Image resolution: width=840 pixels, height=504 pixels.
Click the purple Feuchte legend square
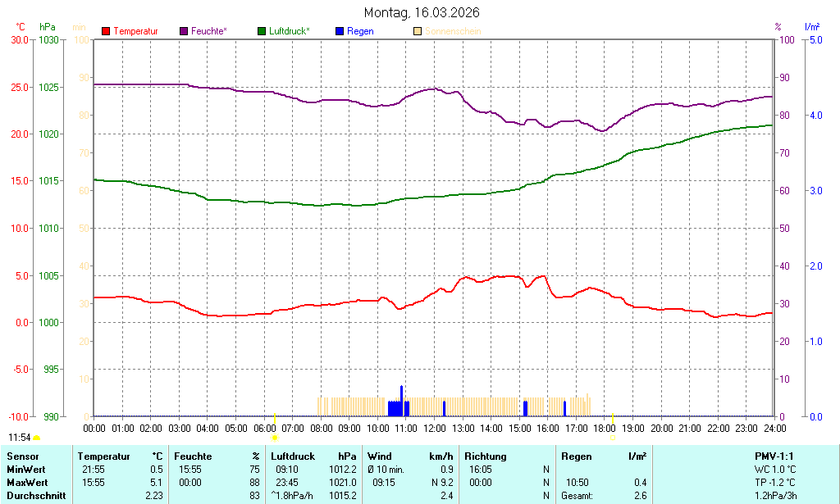coord(184,31)
